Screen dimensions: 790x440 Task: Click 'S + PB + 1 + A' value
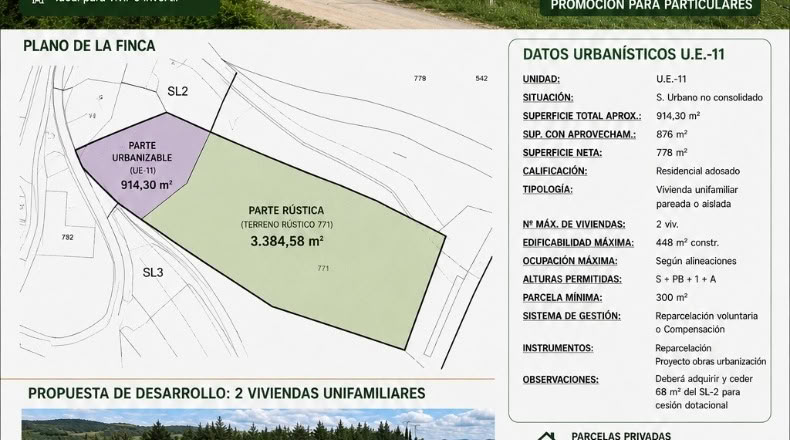tap(686, 279)
